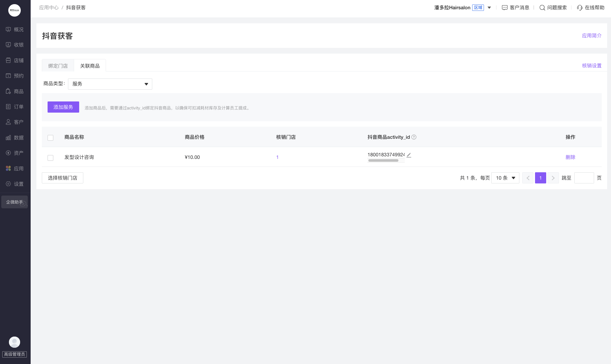Click the horizontal scrollbar under activity_id value

pos(383,160)
